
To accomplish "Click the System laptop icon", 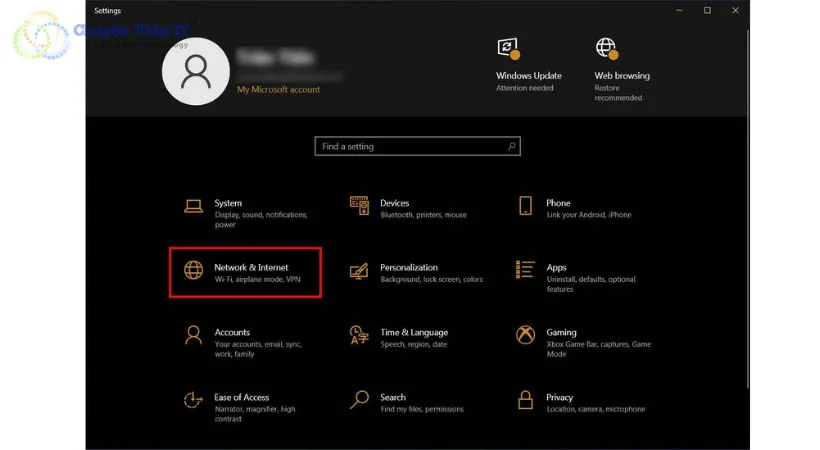I will (x=193, y=207).
